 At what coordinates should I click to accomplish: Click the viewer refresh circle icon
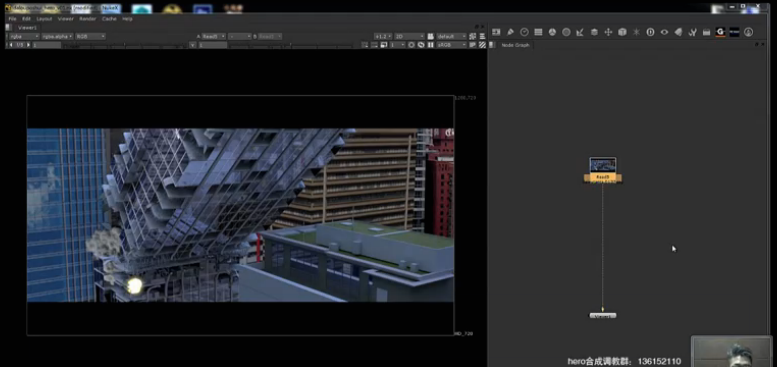click(x=411, y=45)
